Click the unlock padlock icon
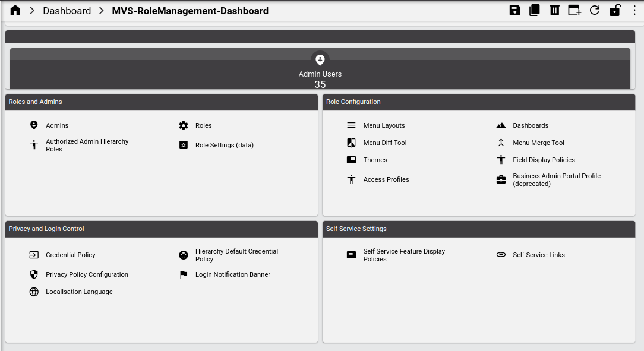The image size is (644, 351). click(615, 10)
